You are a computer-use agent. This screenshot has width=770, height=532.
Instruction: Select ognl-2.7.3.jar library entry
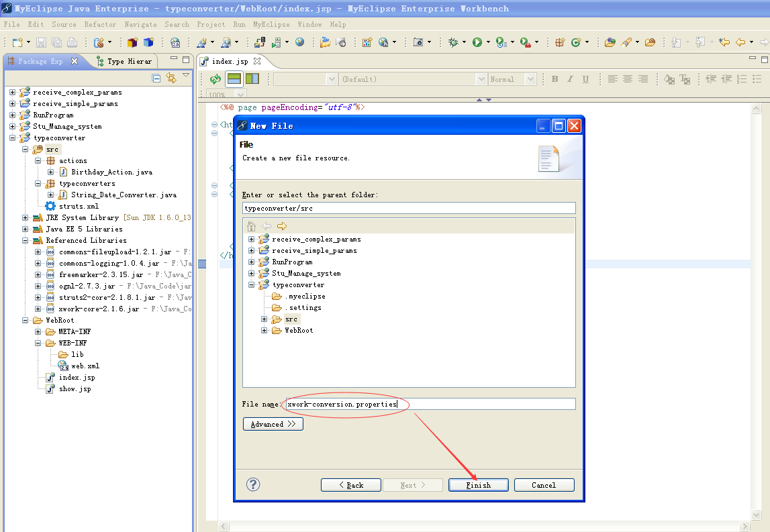87,286
